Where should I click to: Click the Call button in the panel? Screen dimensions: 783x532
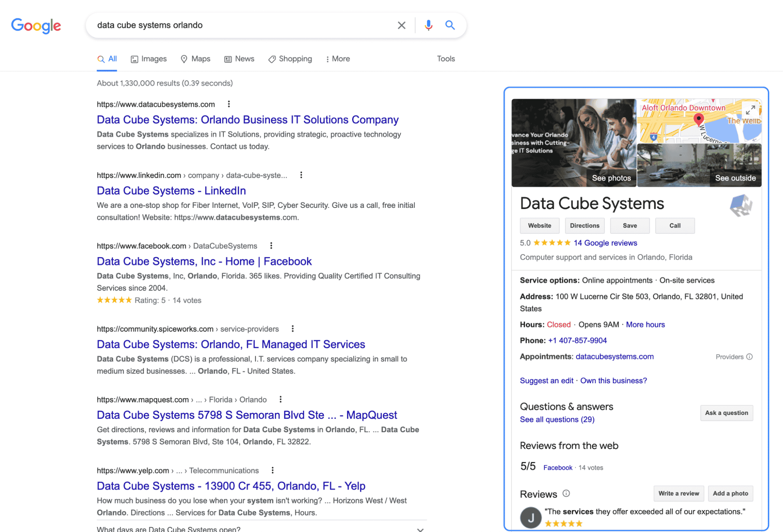click(675, 225)
